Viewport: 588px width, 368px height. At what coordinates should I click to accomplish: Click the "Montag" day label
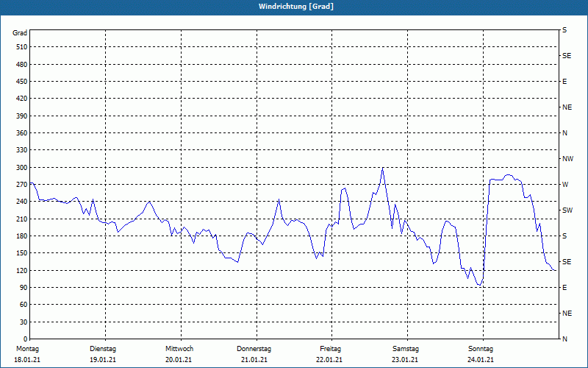point(27,349)
